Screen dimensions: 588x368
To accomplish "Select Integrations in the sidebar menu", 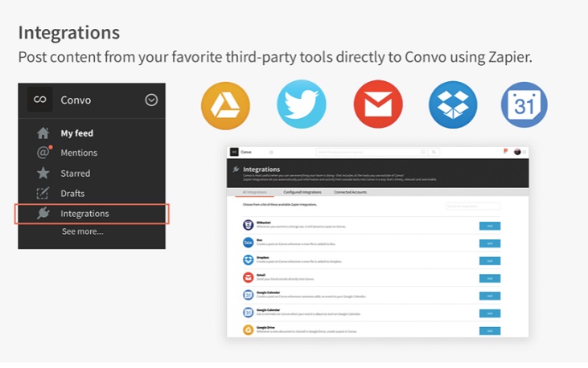I will 84,213.
